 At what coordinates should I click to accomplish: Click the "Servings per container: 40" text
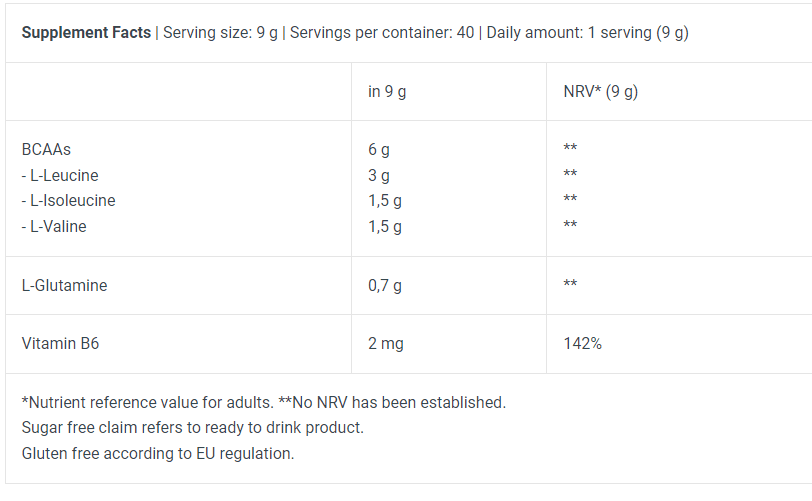[x=382, y=32]
